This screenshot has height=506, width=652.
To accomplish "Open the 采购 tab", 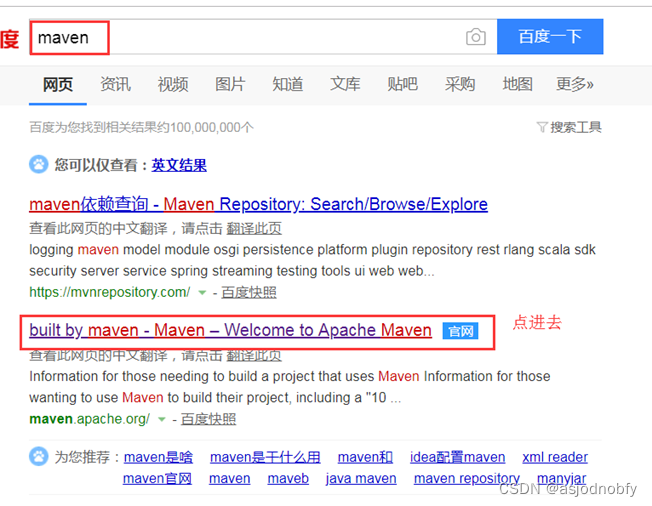I will pos(459,84).
